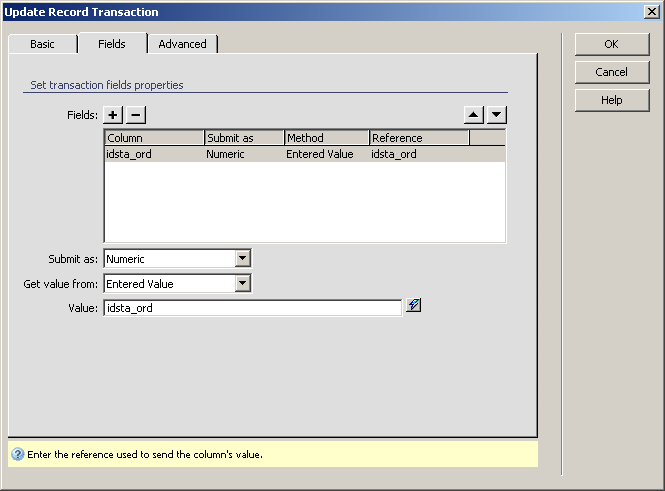This screenshot has width=665, height=491.
Task: Close the Update Record Transaction dialog
Action: point(651,11)
